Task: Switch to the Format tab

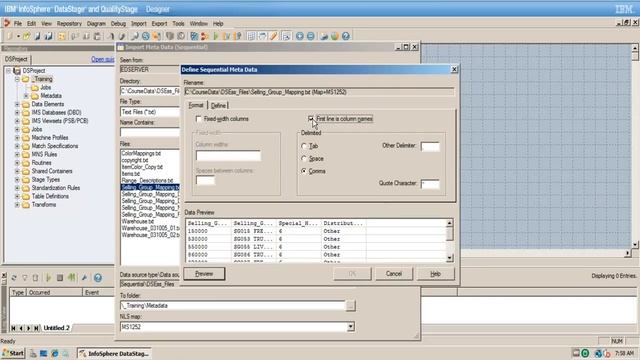Action: [196, 105]
